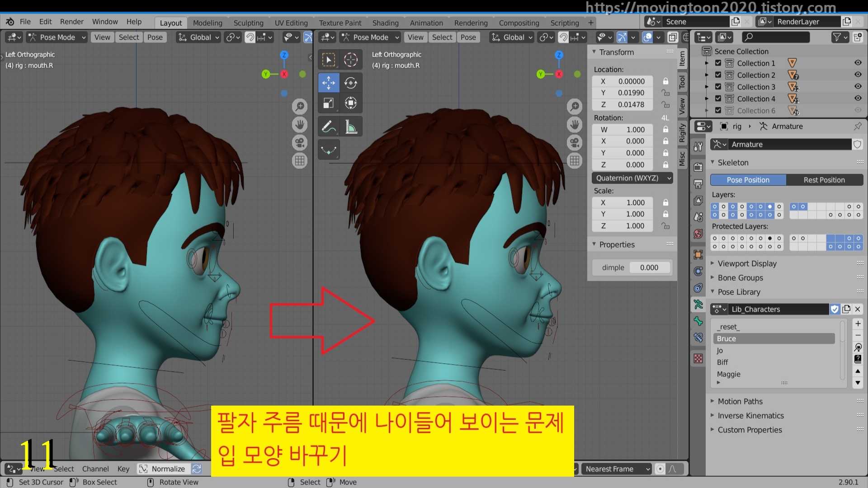Click pan hand gizmo in right viewport
The height and width of the screenshot is (488, 868).
point(575,124)
